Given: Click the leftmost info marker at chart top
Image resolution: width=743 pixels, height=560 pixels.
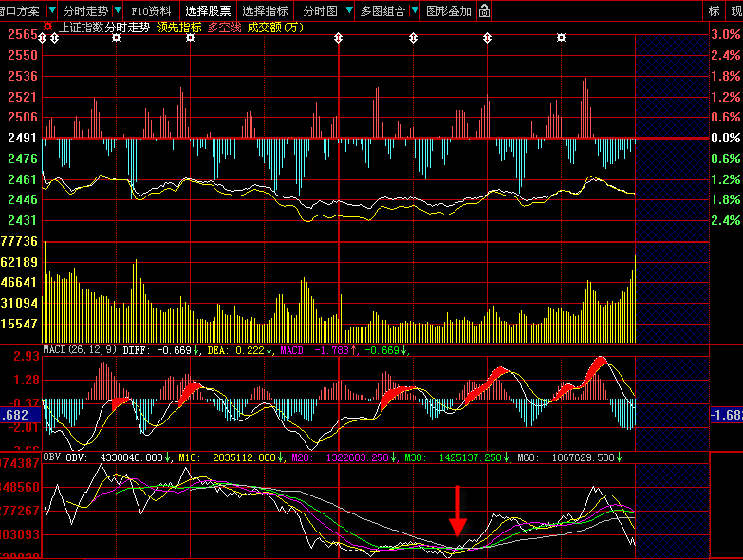Looking at the screenshot, I should click(x=43, y=38).
